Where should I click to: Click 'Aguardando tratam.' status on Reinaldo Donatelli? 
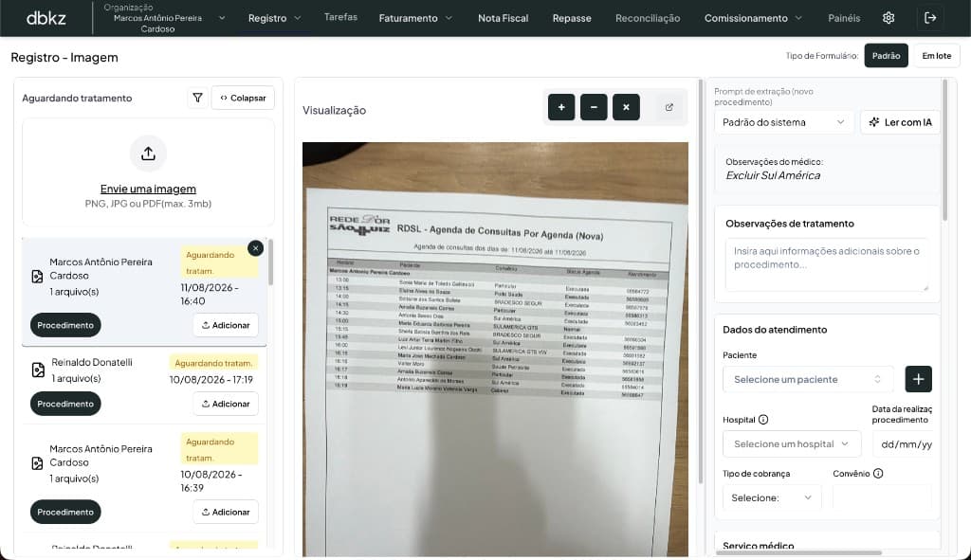[x=213, y=363]
